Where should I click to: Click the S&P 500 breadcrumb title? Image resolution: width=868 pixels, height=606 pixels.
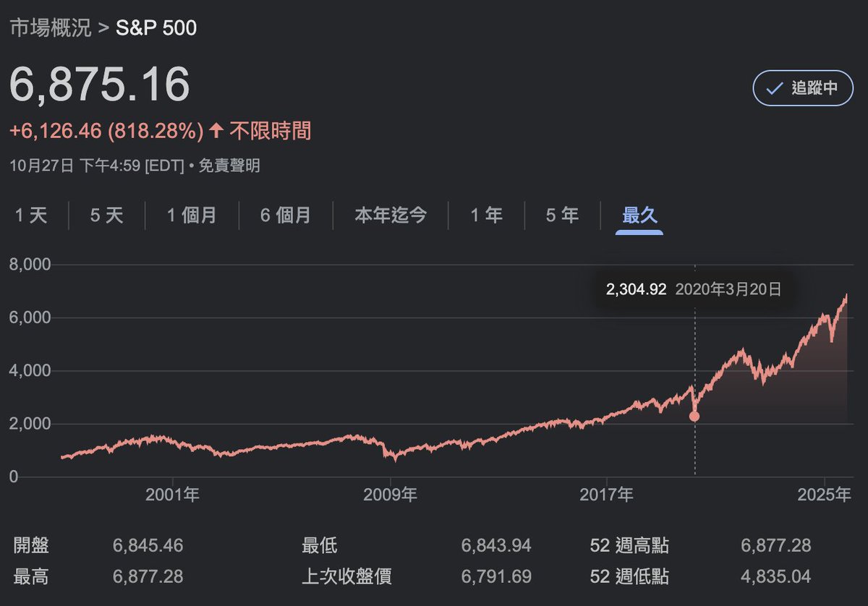pos(156,27)
